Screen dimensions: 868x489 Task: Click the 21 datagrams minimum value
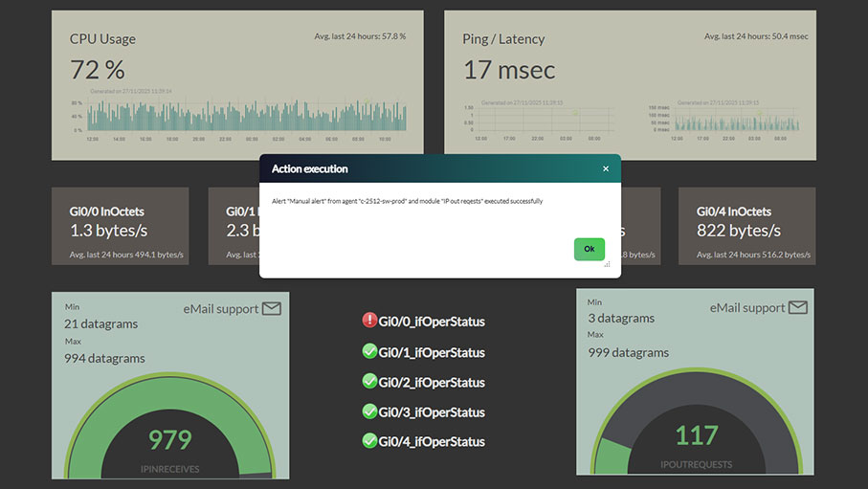point(100,324)
